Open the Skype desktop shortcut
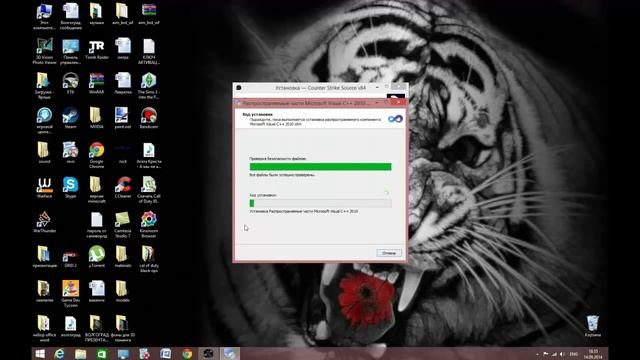Screen dimensions: 640x360 pyautogui.click(x=70, y=187)
